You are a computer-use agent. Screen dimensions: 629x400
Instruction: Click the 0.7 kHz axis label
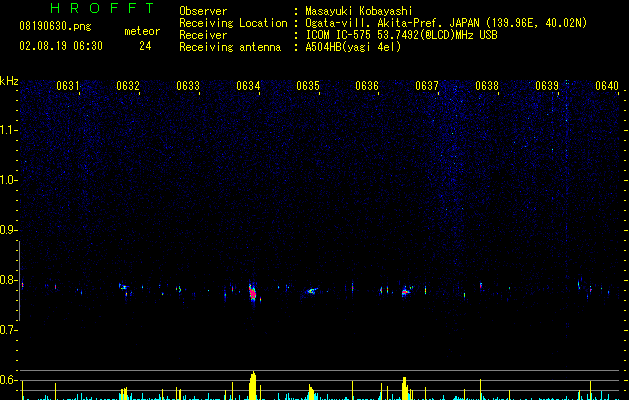point(7,330)
